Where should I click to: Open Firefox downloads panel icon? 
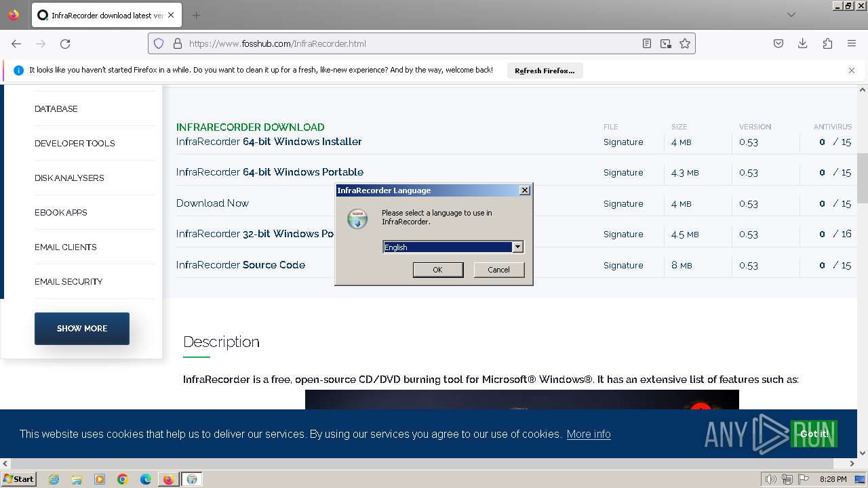click(x=803, y=43)
